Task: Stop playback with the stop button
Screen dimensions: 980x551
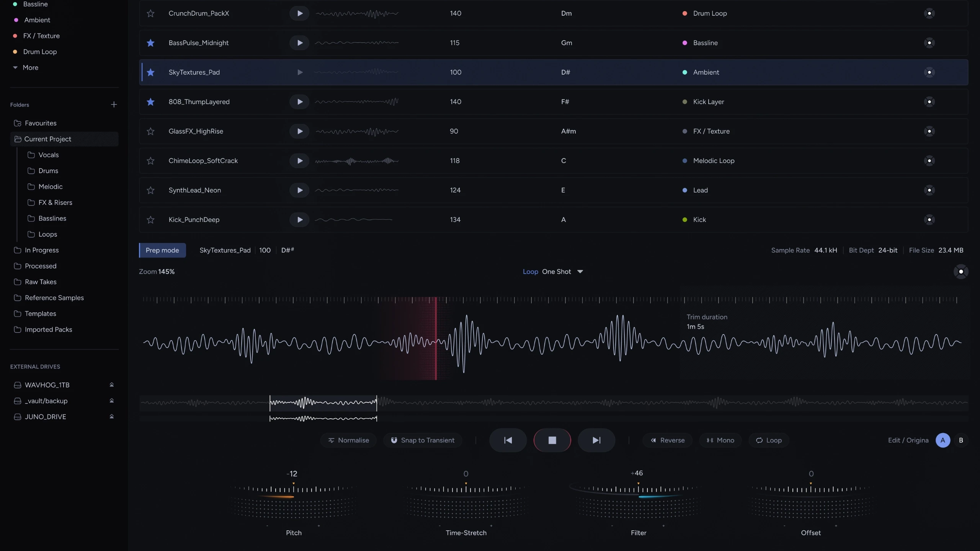Action: 552,440
